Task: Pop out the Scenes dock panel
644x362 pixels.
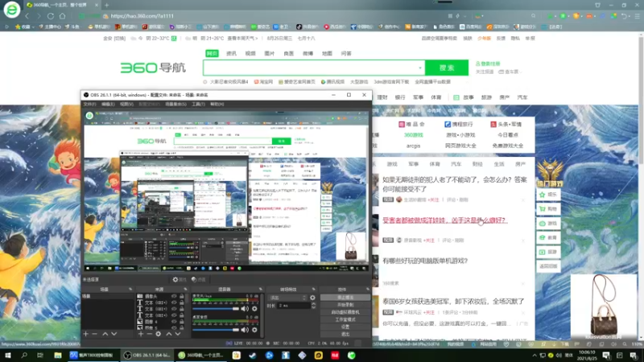Action: click(130, 290)
